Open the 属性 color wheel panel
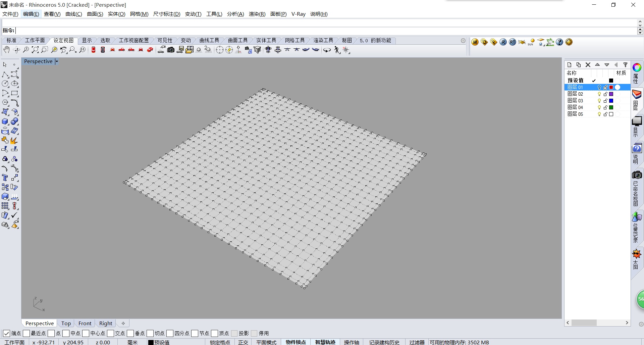 tap(637, 68)
